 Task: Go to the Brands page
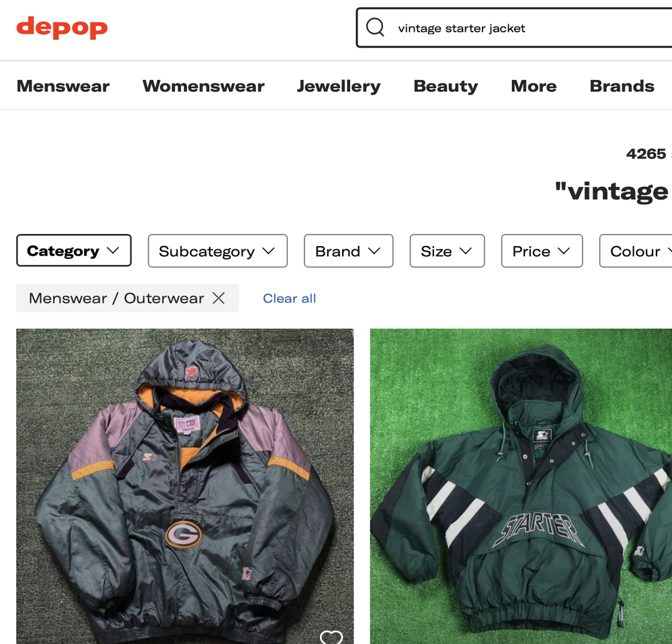tap(622, 86)
